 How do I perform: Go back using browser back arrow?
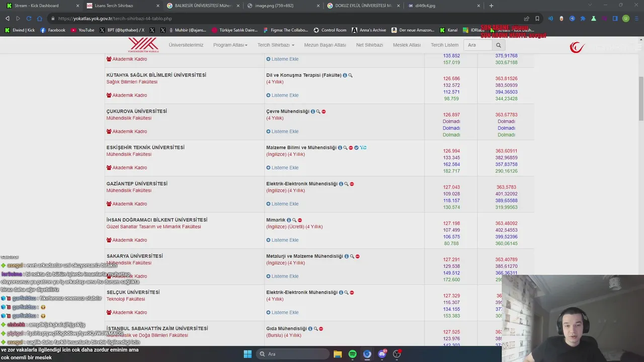[7, 19]
